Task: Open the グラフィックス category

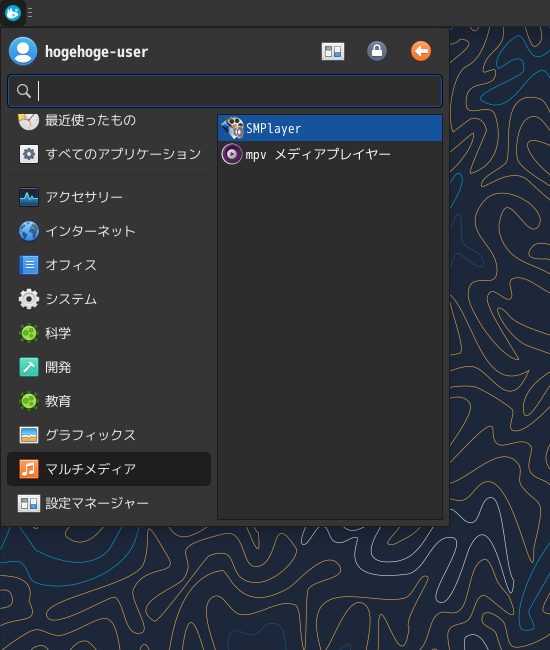Action: coord(109,435)
